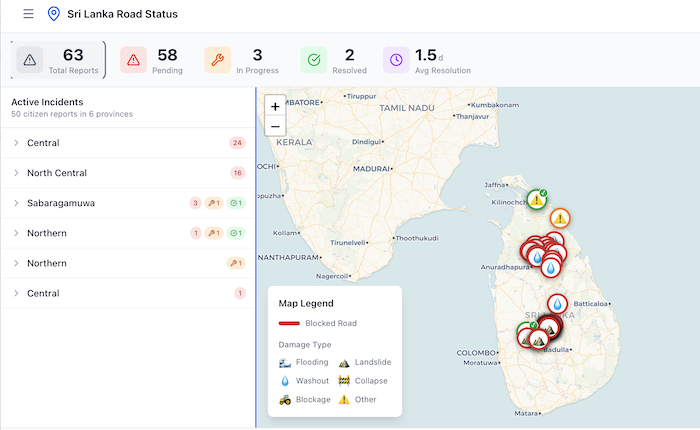
Task: Click the Blocked Road red line swatch
Action: (288, 323)
